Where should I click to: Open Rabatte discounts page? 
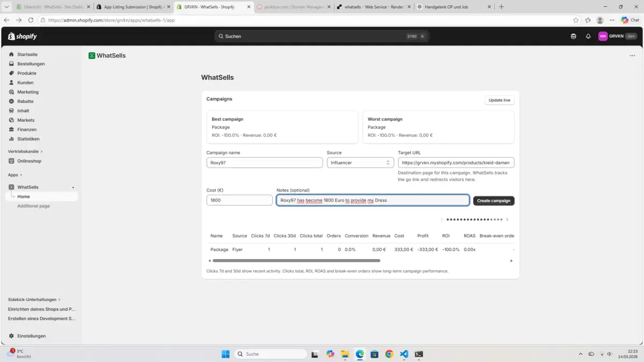[x=25, y=101]
